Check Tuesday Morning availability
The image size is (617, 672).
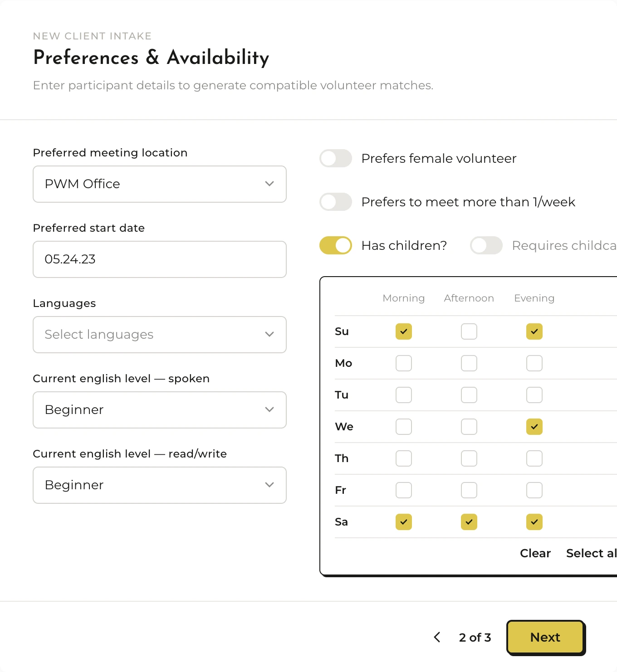[x=404, y=395]
